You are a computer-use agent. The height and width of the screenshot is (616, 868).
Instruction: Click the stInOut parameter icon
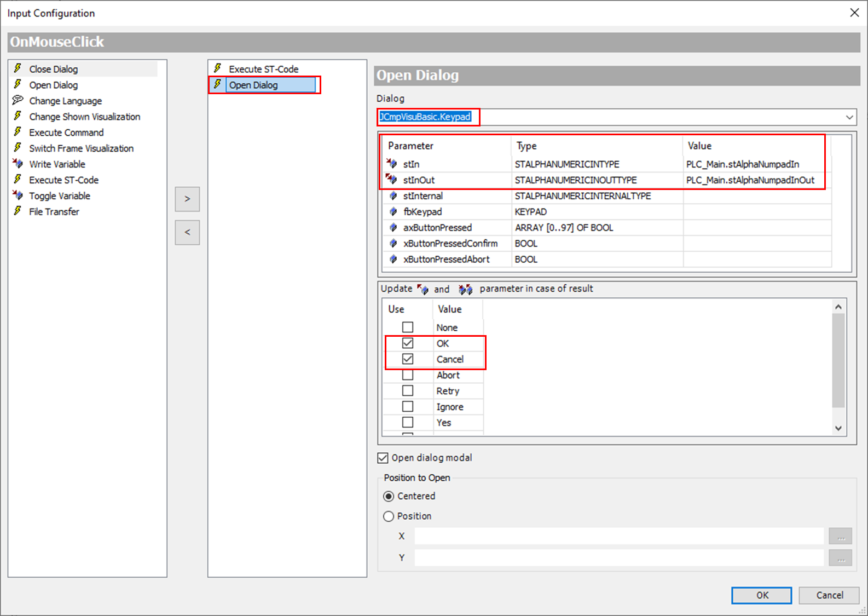[392, 180]
